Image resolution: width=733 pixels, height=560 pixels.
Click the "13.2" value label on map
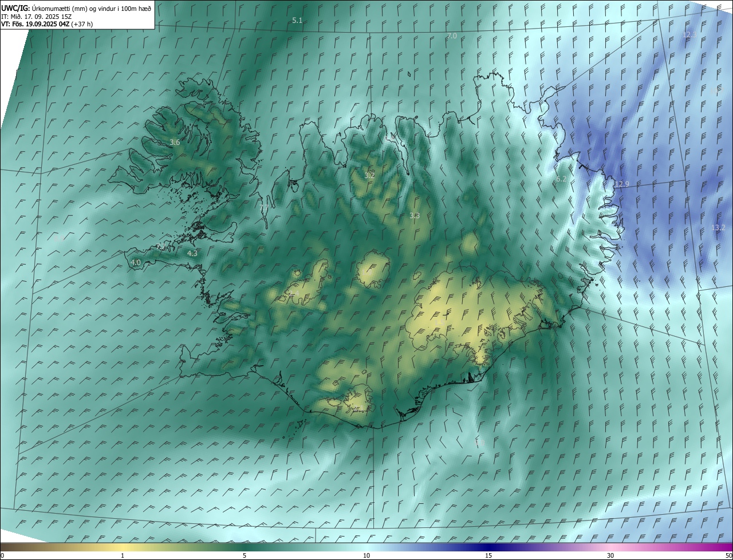coord(718,228)
